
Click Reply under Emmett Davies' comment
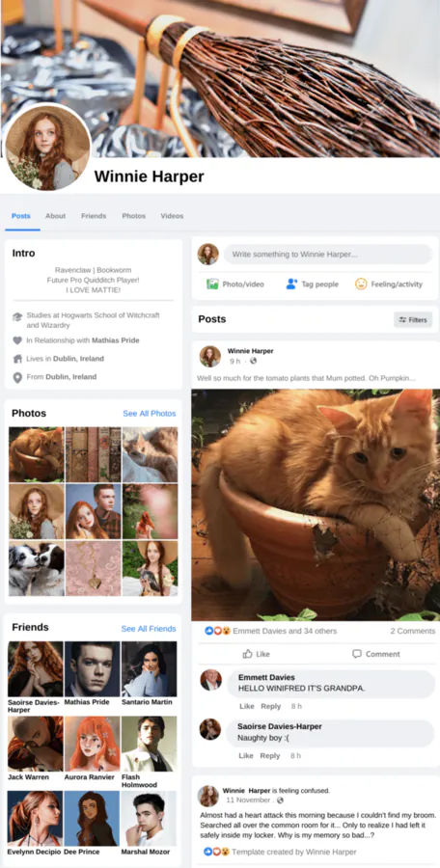[x=271, y=706]
